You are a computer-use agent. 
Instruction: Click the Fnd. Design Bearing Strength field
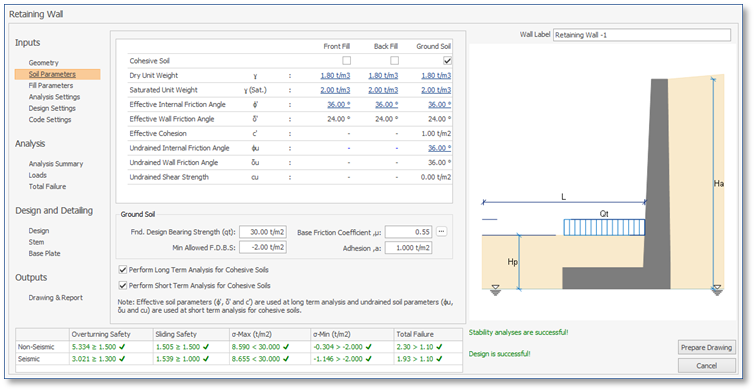pos(263,232)
